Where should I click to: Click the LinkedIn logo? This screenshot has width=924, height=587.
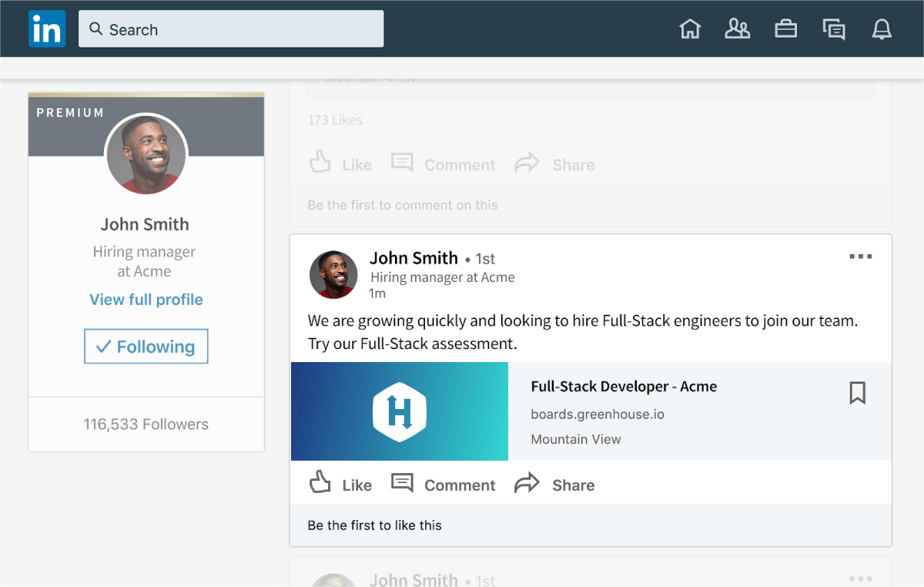47,29
